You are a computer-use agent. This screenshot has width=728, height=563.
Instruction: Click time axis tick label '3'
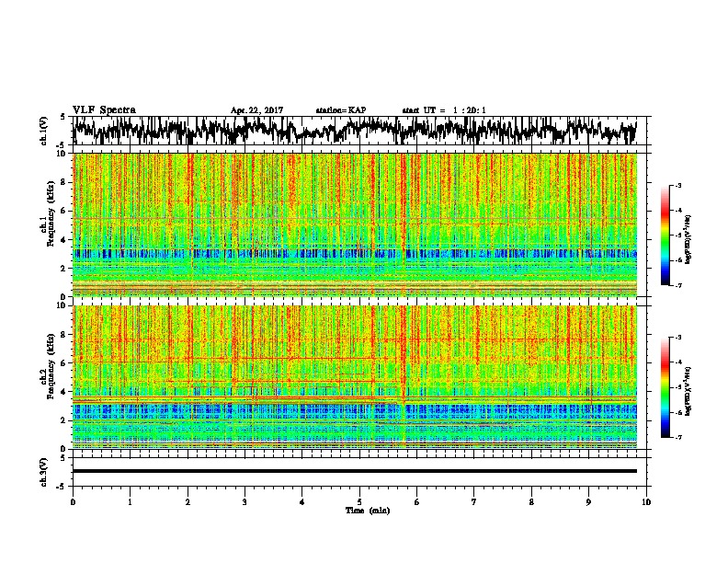(245, 502)
